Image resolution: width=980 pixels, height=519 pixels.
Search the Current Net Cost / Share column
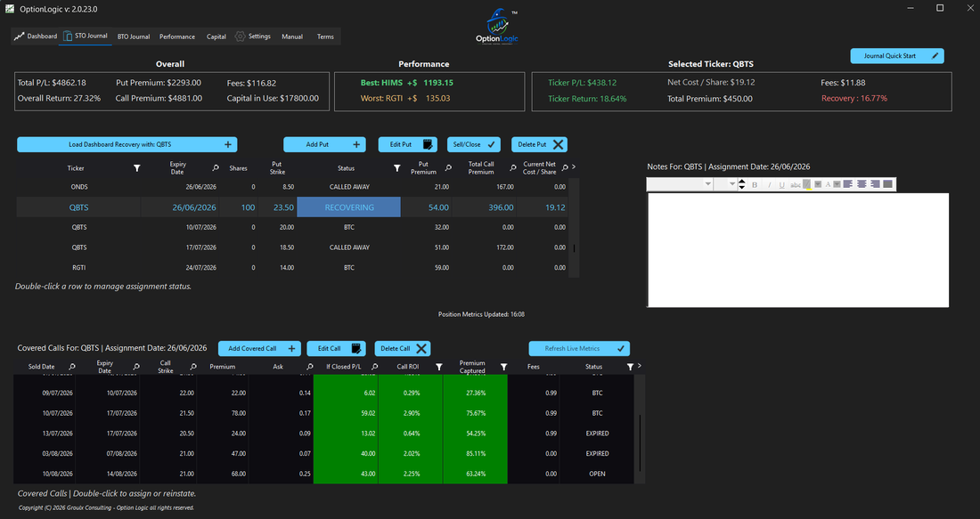click(565, 168)
